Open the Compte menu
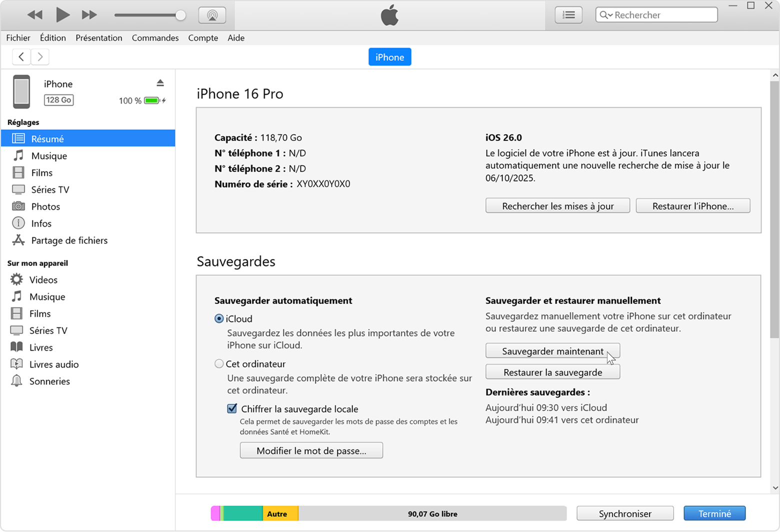This screenshot has height=532, width=780. (x=203, y=37)
